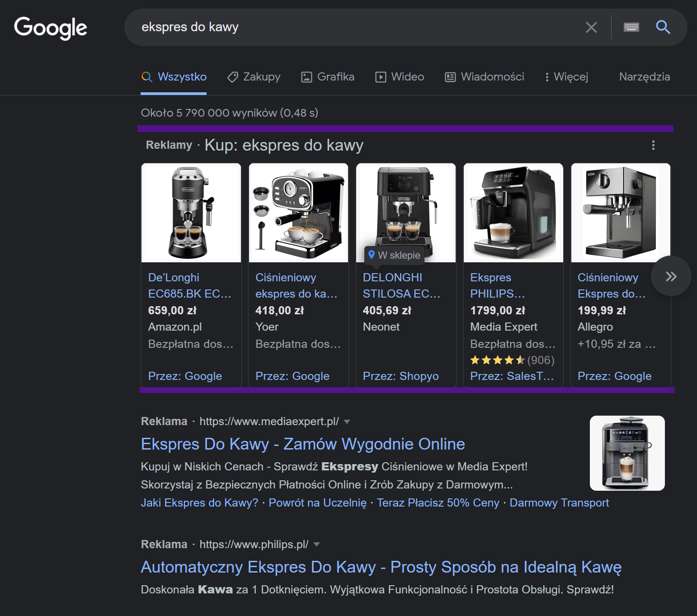The width and height of the screenshot is (697, 616).
Task: Click Przez: Google under Amazon.pl product
Action: (x=185, y=376)
